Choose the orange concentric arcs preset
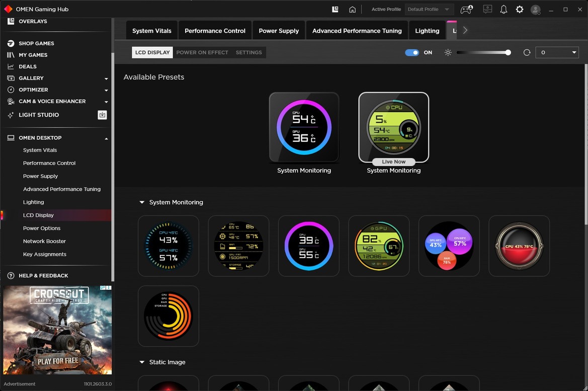588x391 pixels. point(169,316)
